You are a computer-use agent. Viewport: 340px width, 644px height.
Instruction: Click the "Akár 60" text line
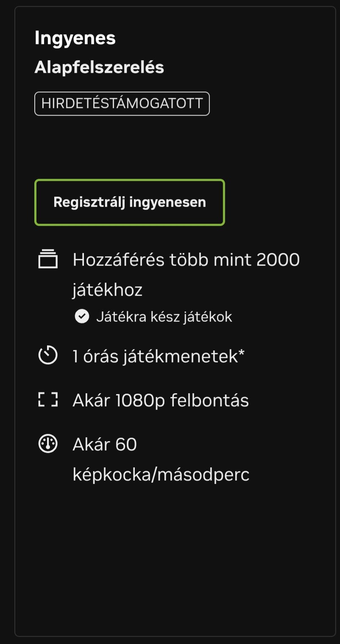(x=105, y=444)
